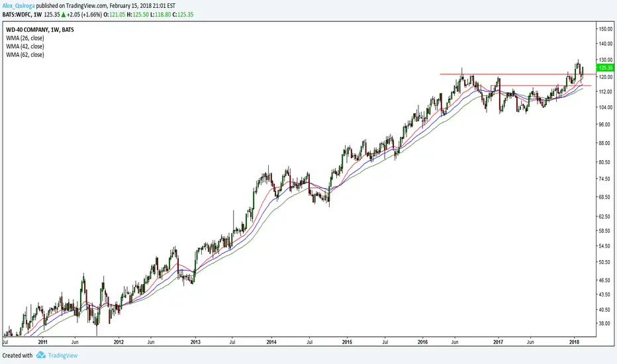Select the WMA (62, close) indicator label
Viewport: 617px width, 364px height.
24,55
